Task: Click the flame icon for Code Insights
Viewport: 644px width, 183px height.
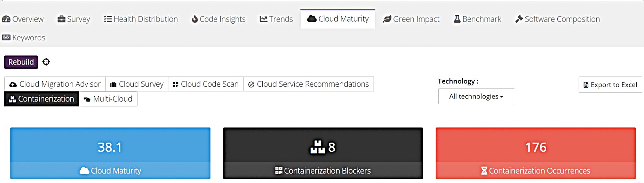Action: (195, 19)
